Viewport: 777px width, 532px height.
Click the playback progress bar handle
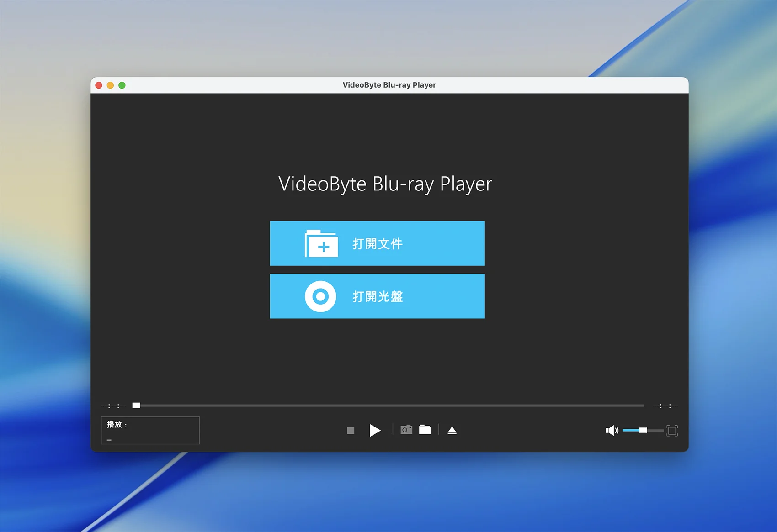click(x=136, y=405)
